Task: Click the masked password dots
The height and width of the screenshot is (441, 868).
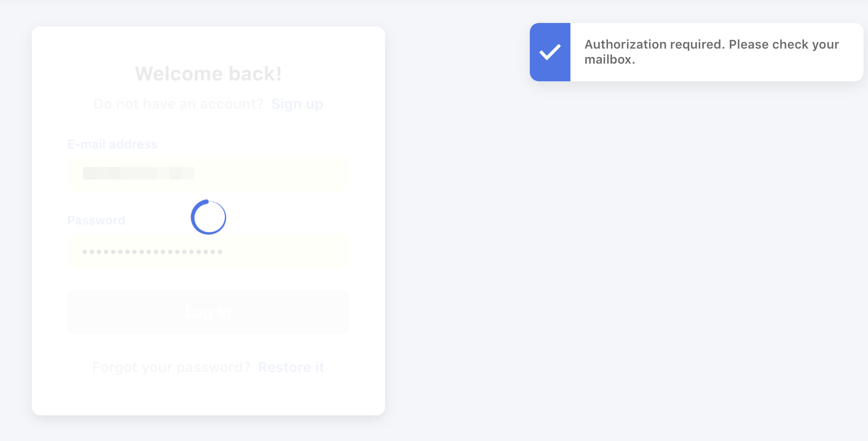Action: point(152,252)
